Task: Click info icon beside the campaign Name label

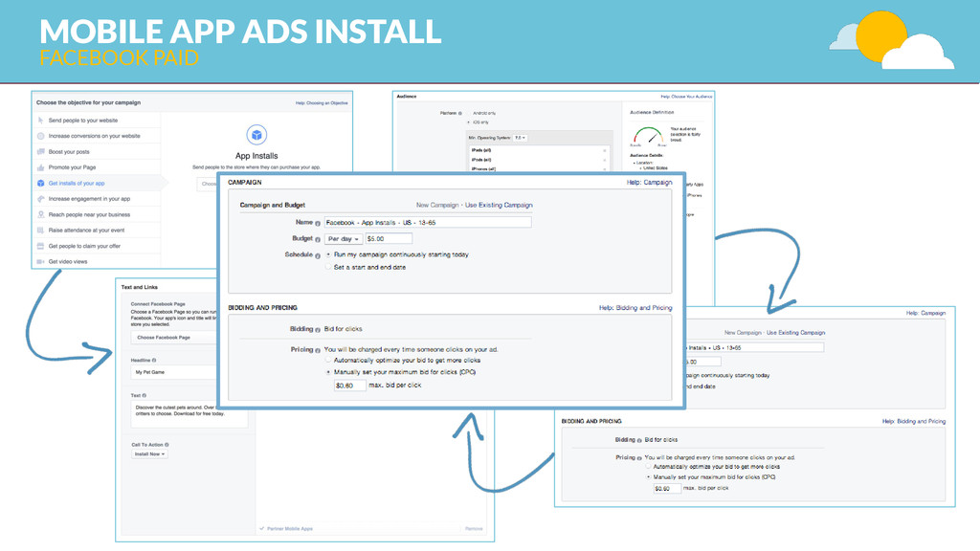Action: click(318, 223)
